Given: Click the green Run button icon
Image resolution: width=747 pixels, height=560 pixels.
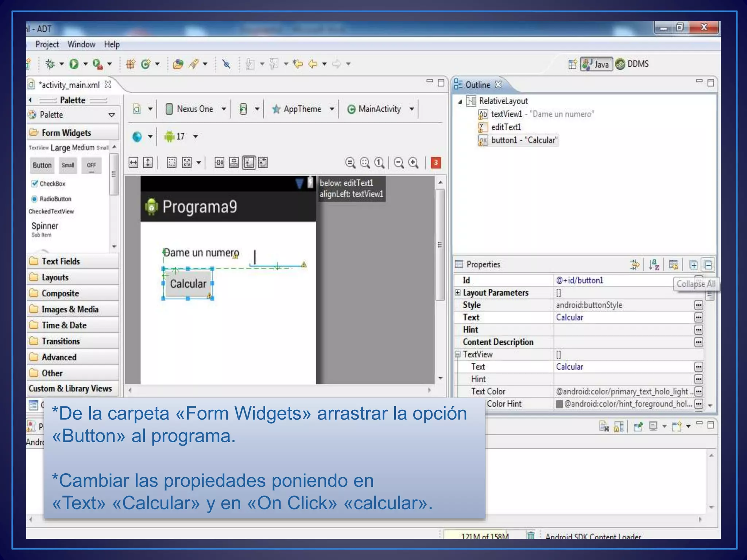Looking at the screenshot, I should (x=74, y=64).
